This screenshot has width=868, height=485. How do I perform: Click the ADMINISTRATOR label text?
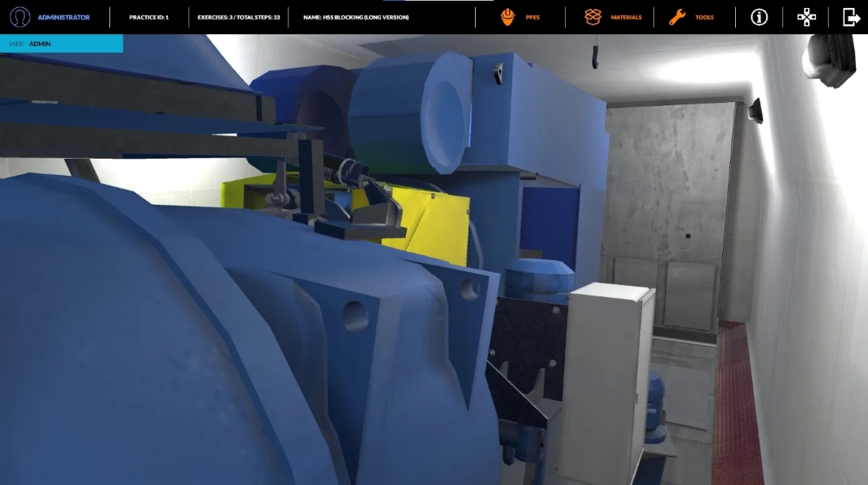pos(63,17)
